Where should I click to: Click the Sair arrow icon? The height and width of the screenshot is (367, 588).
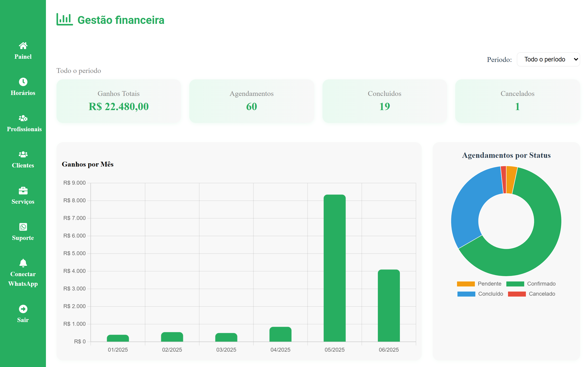pyautogui.click(x=23, y=309)
